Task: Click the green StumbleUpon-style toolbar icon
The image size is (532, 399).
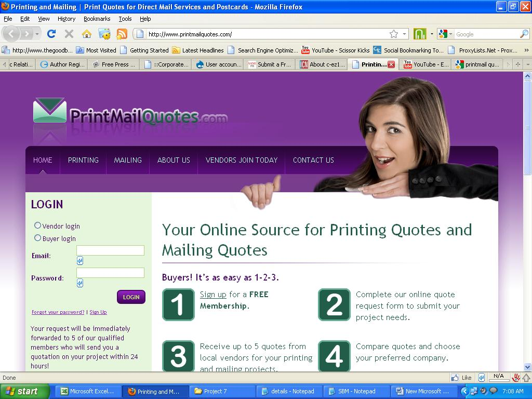Action: pos(420,34)
